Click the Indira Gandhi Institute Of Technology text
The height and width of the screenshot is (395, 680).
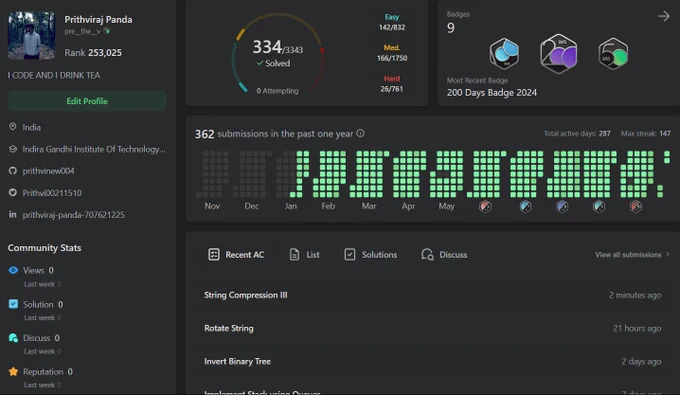94,149
